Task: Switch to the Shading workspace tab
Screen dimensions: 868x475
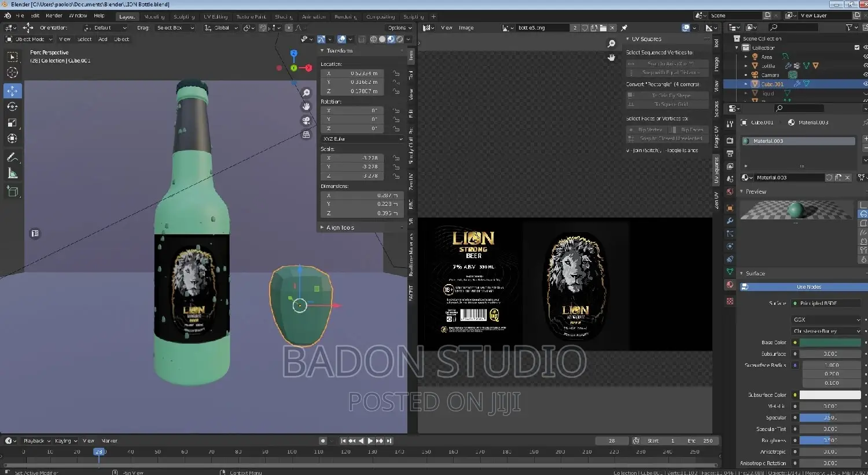Action: pyautogui.click(x=284, y=17)
